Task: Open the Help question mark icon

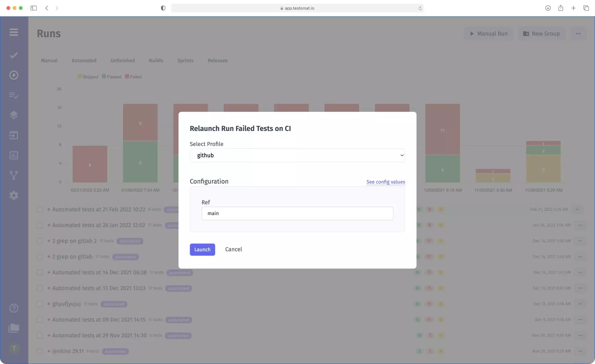Action: click(x=14, y=308)
